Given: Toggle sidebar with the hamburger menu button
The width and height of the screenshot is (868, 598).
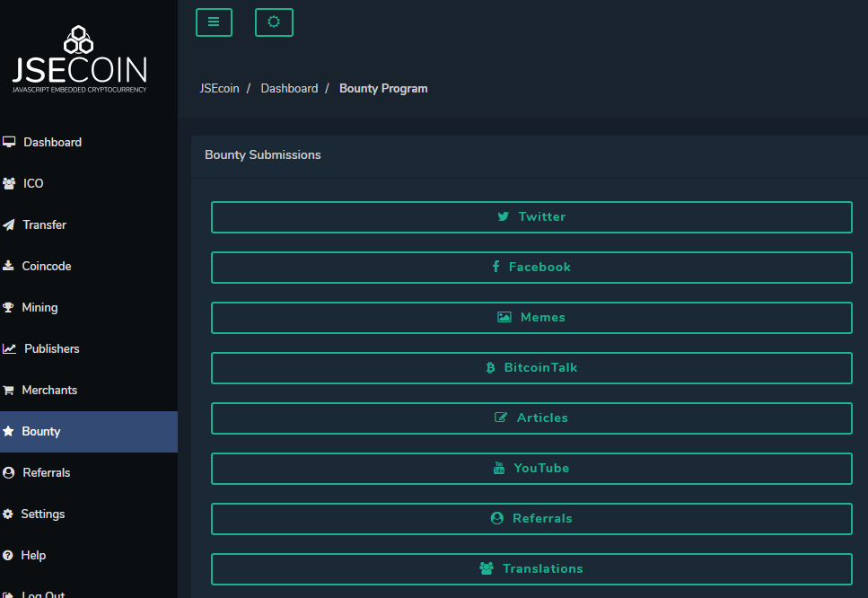Looking at the screenshot, I should pos(214,22).
